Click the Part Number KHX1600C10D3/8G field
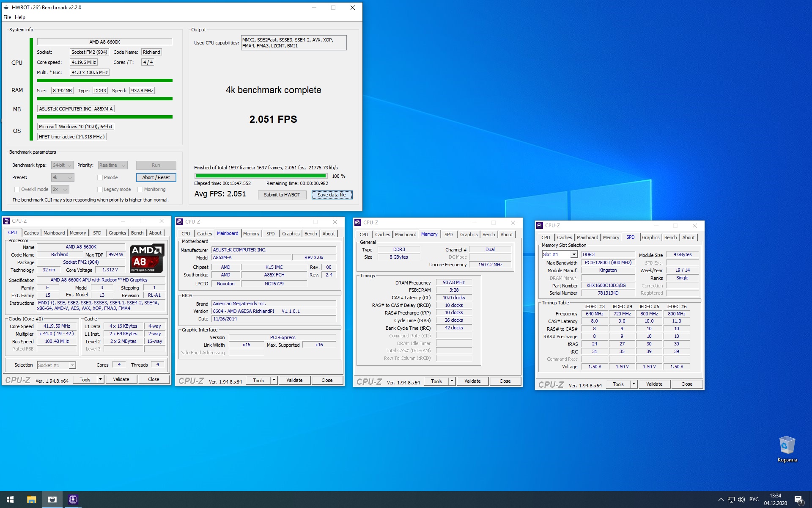 tap(608, 285)
